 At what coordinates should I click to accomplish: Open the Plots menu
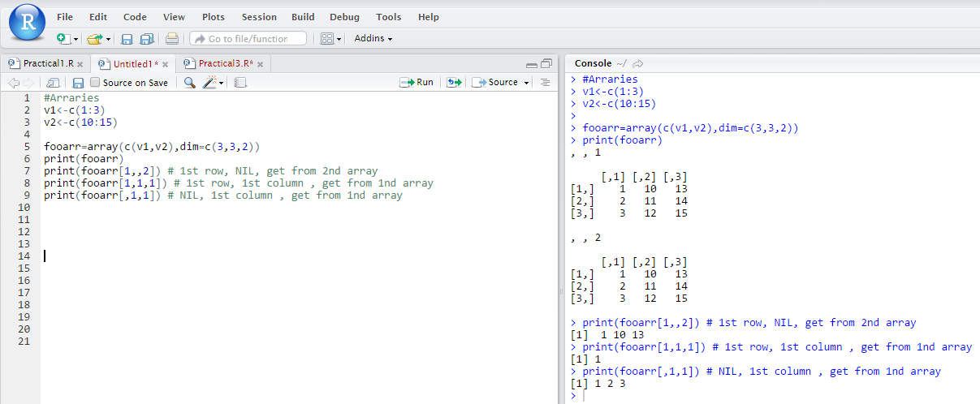click(214, 17)
